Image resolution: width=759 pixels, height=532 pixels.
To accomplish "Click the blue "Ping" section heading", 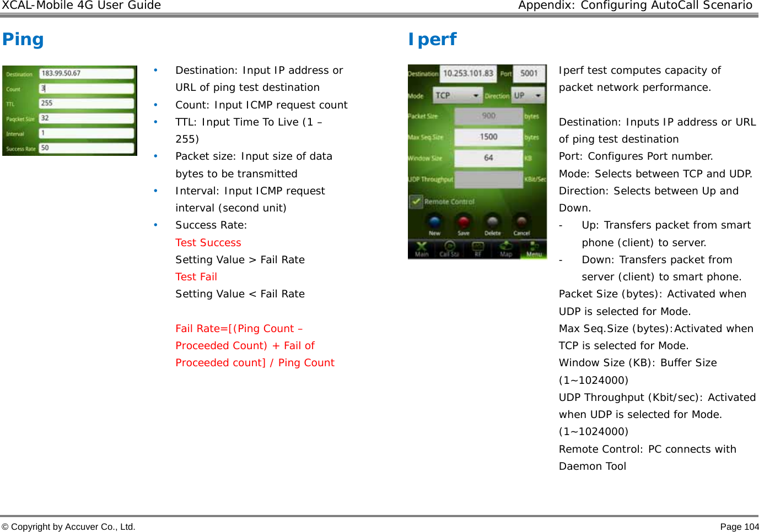I will tap(23, 39).
